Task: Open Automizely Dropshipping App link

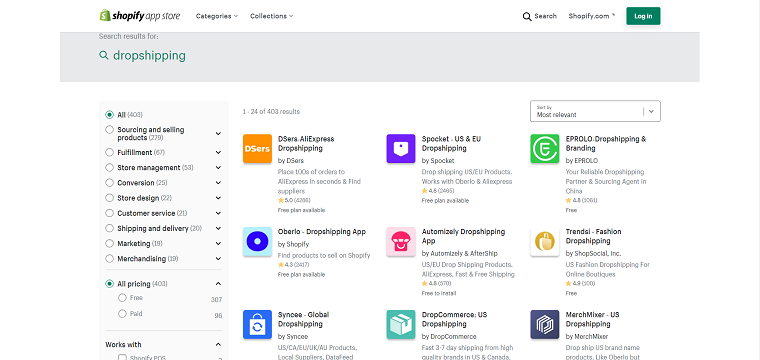Action: pyautogui.click(x=463, y=236)
